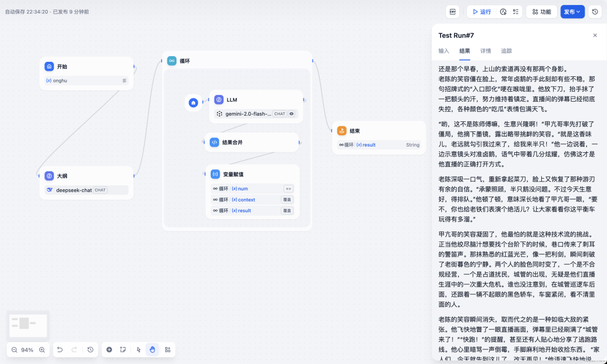The image size is (607, 364).
Task: Open the 输入 tab of the run panel
Action: 444,51
